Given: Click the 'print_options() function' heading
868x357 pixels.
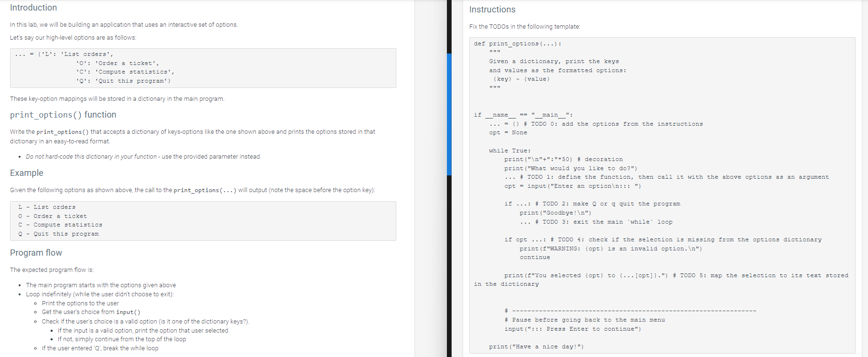Looking at the screenshot, I should click(x=63, y=115).
